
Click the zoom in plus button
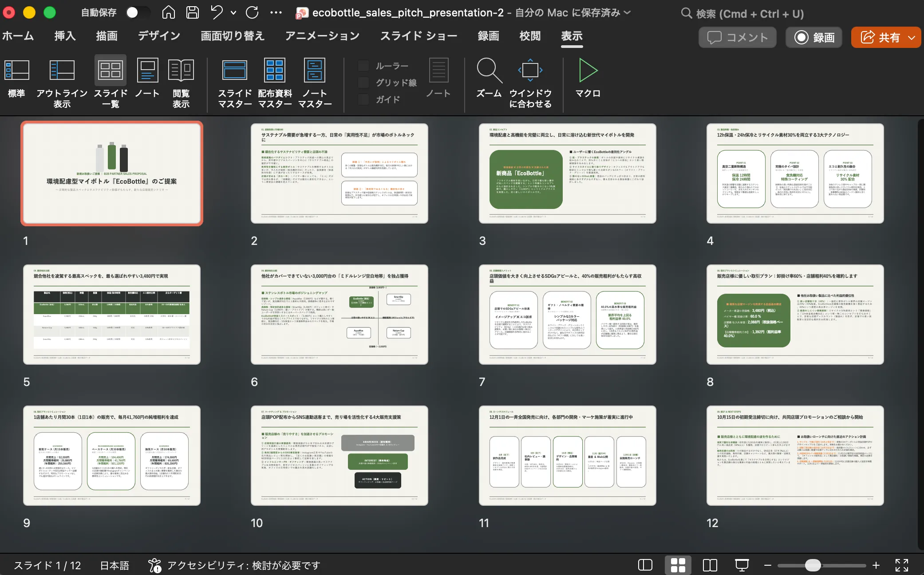pos(876,565)
